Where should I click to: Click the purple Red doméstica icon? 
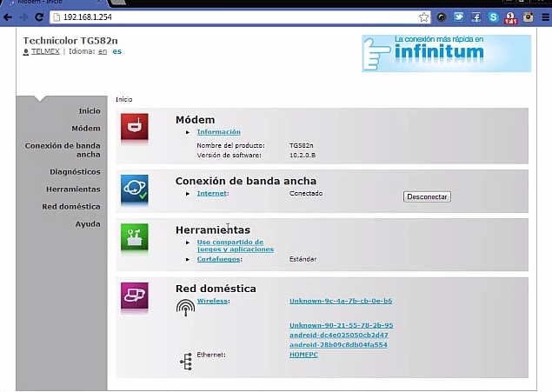pos(134,296)
